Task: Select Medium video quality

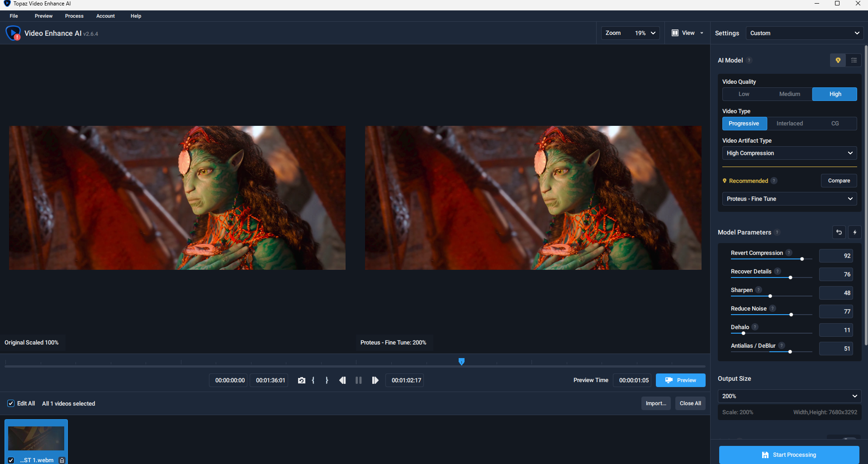Action: click(790, 94)
